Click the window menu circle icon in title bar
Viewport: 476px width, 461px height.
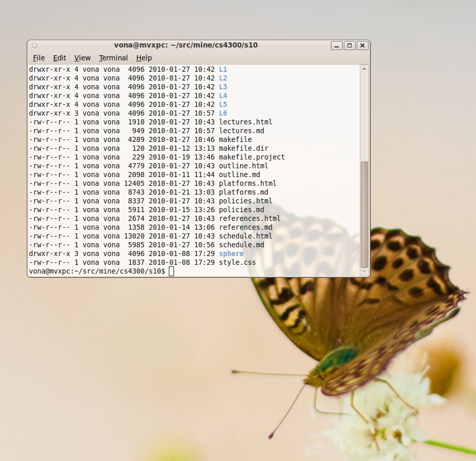pyautogui.click(x=35, y=45)
